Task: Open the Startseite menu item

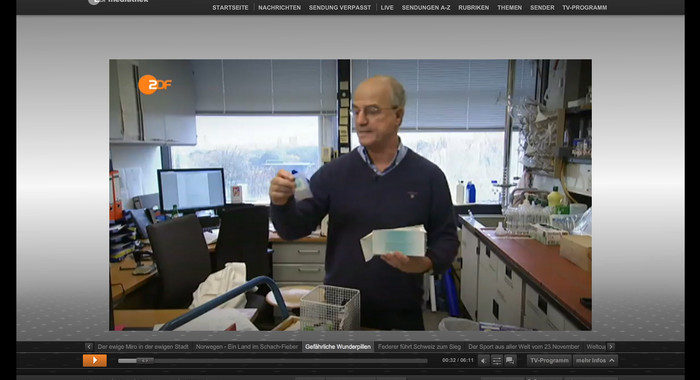Action: pos(230,8)
